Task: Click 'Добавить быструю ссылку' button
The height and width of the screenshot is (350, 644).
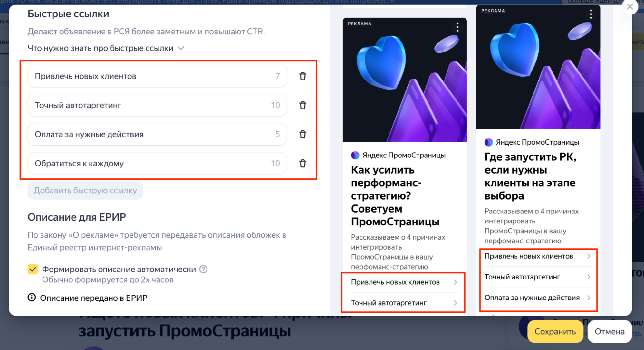Action: tap(85, 190)
